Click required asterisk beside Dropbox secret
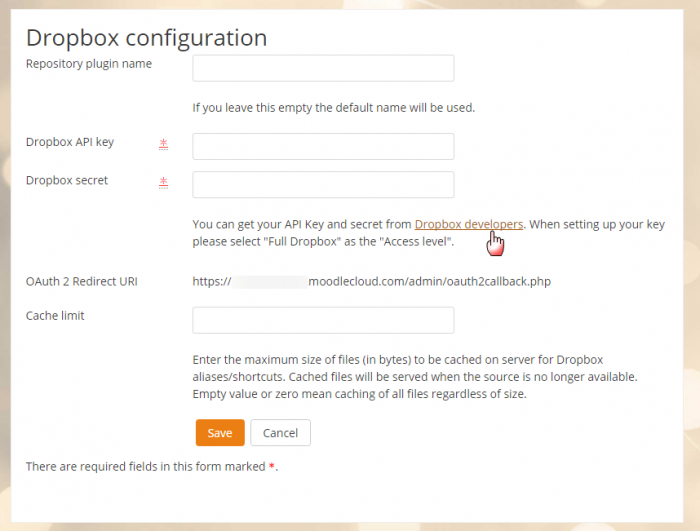The image size is (700, 531). pyautogui.click(x=163, y=183)
